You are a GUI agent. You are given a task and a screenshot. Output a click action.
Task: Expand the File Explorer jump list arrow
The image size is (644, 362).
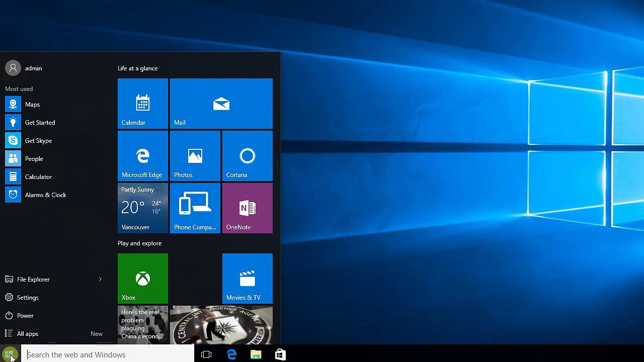tap(100, 280)
